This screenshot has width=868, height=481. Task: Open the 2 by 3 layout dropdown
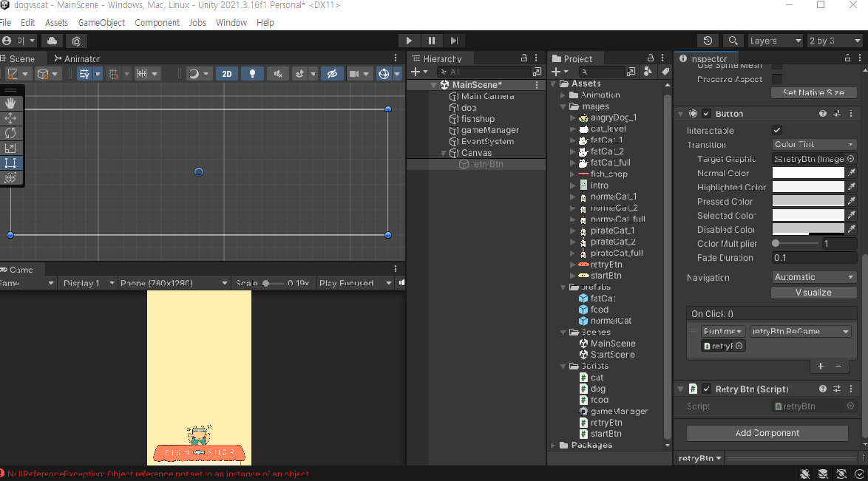834,41
